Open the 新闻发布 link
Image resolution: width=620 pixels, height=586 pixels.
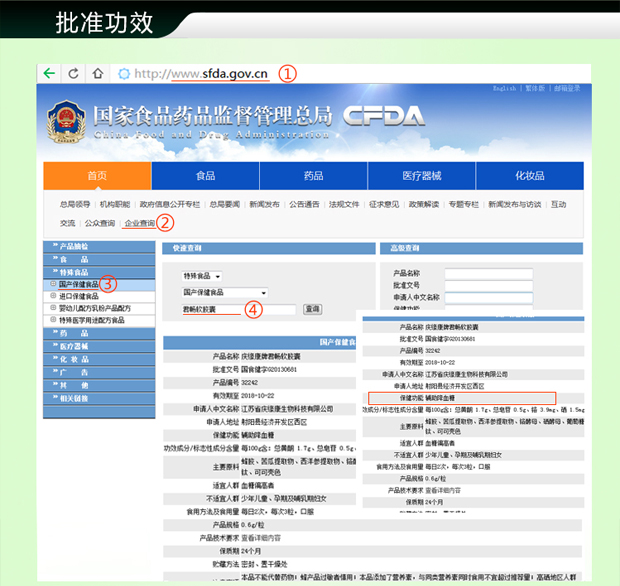pos(264,204)
